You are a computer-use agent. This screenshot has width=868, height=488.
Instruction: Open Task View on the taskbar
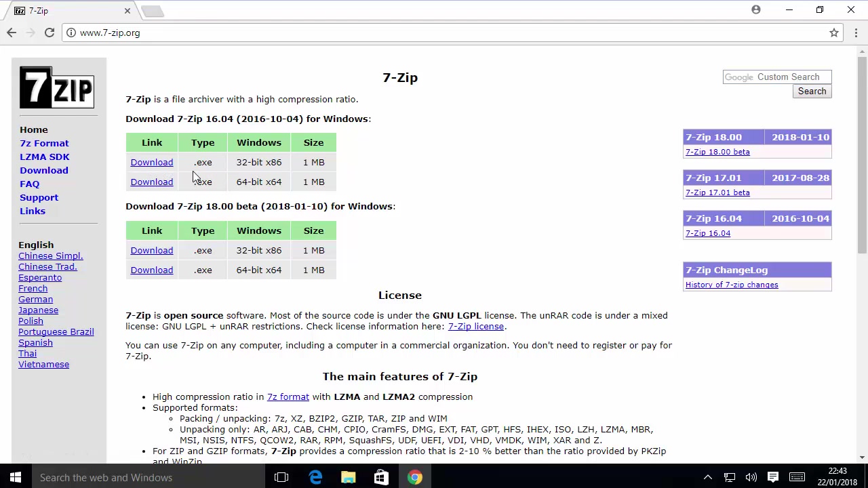[x=281, y=477]
